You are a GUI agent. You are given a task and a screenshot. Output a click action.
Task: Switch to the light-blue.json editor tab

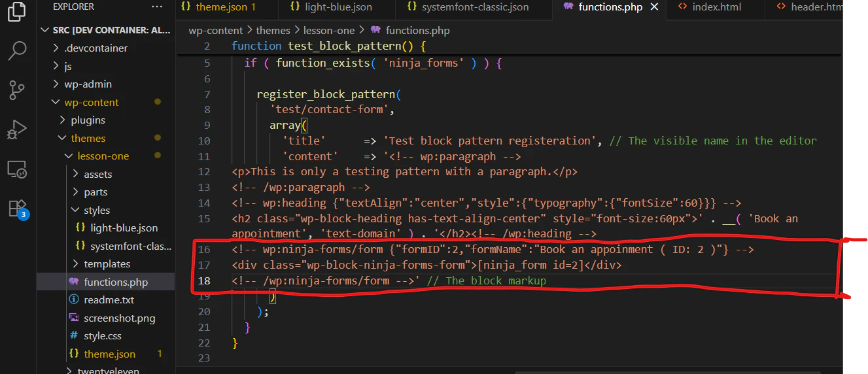pos(336,7)
